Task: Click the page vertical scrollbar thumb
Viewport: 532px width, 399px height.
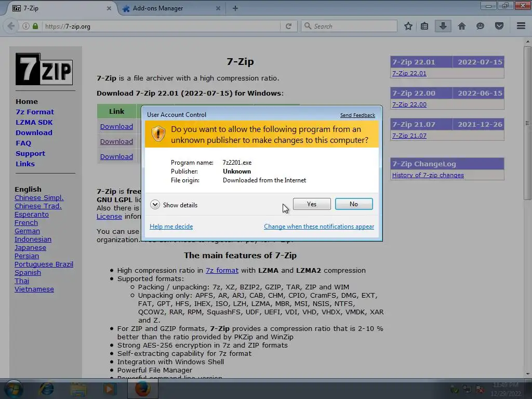Action: [x=527, y=123]
